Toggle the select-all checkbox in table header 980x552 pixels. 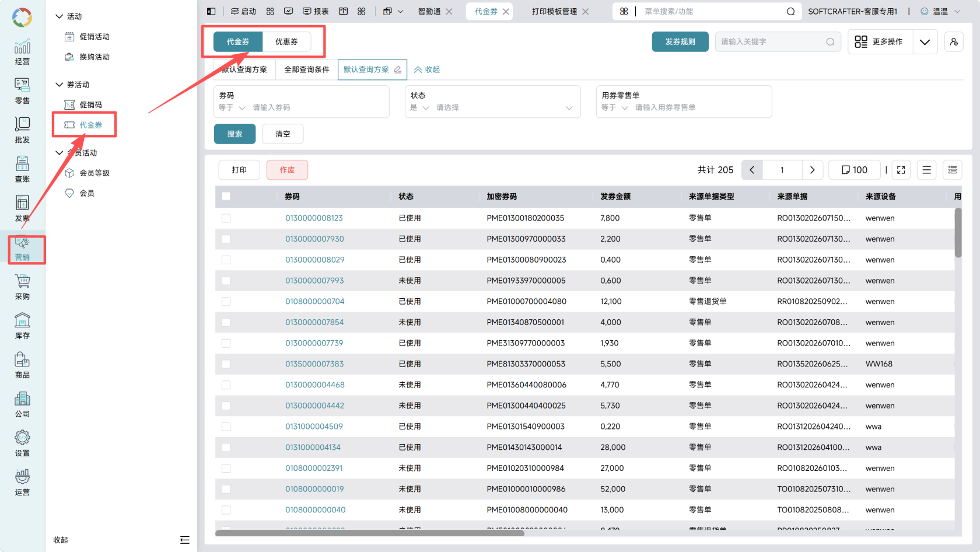coord(226,197)
